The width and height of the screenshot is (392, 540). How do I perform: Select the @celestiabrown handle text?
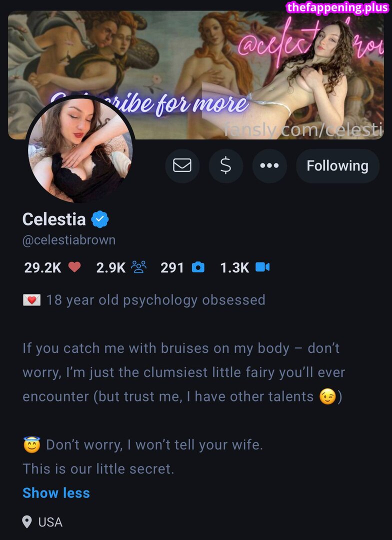pyautogui.click(x=69, y=240)
